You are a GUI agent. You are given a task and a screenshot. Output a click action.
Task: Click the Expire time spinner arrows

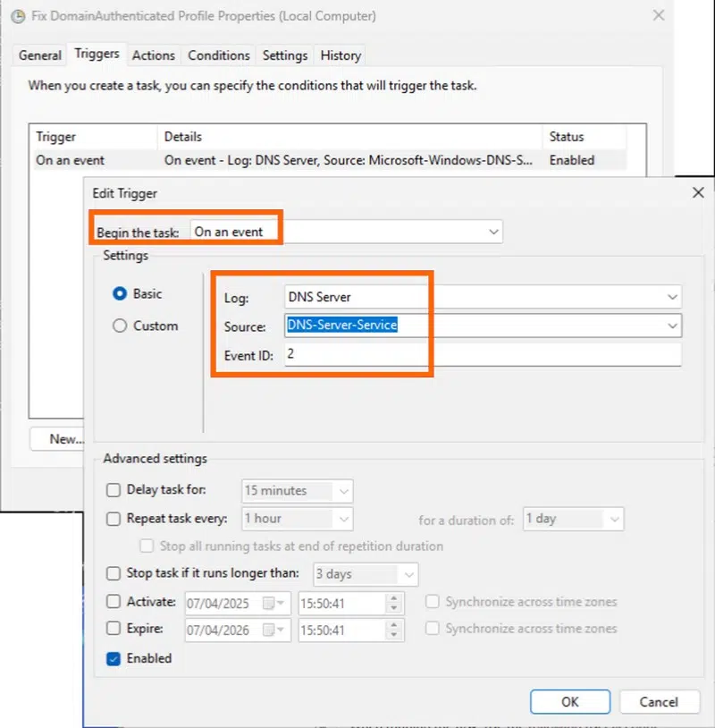[394, 631]
